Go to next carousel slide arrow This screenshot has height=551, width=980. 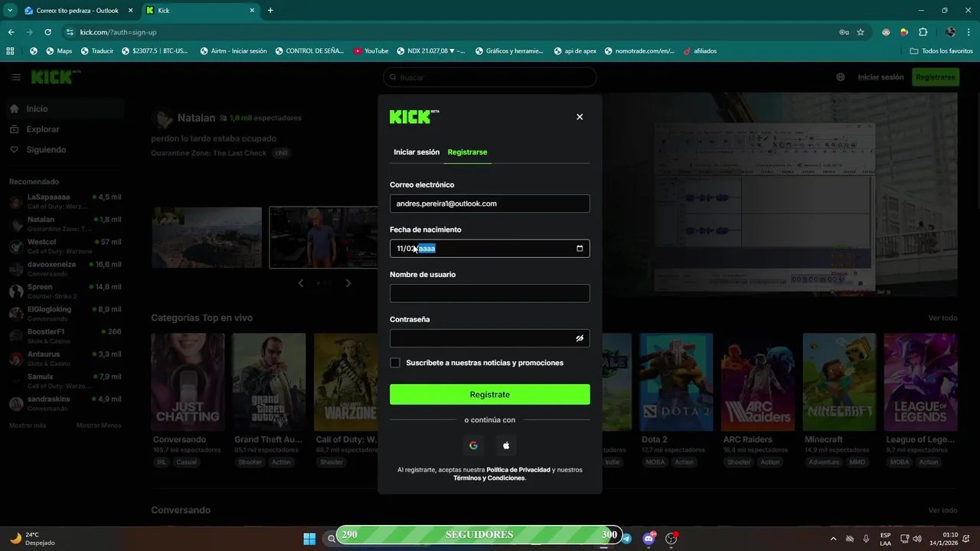click(348, 283)
